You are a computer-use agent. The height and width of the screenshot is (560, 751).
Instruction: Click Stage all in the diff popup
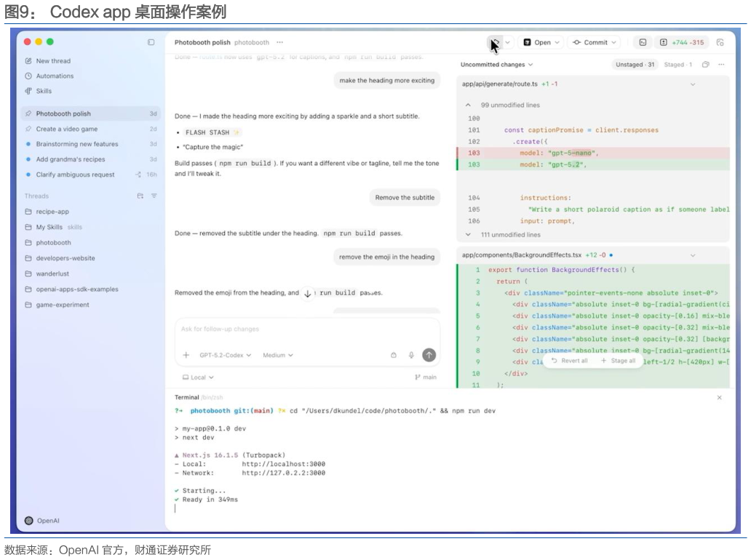click(x=618, y=361)
